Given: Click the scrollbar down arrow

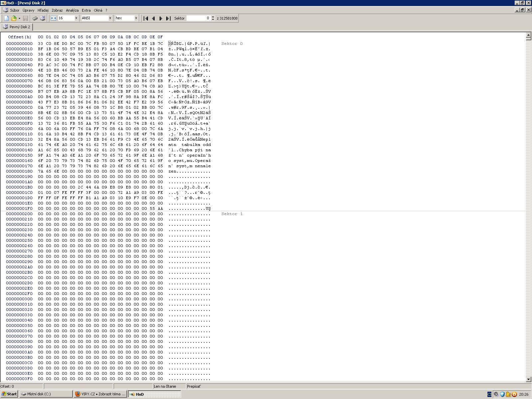Looking at the screenshot, I should point(529,379).
